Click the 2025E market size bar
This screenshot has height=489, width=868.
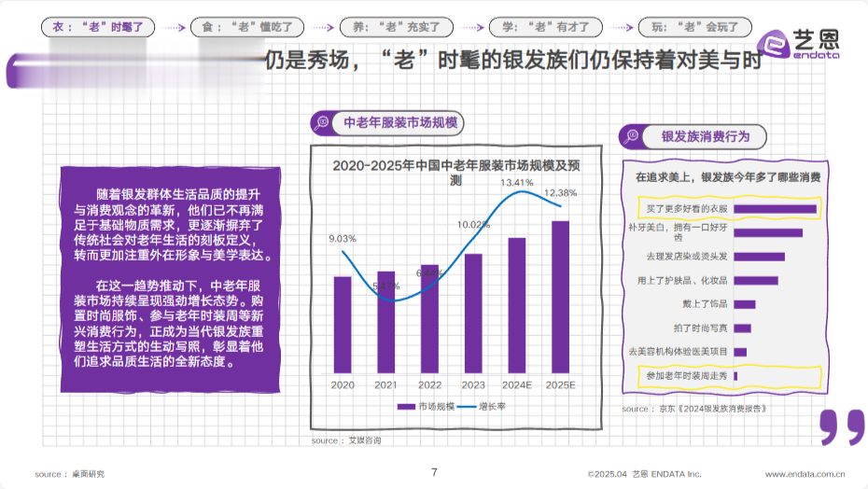pyautogui.click(x=560, y=297)
